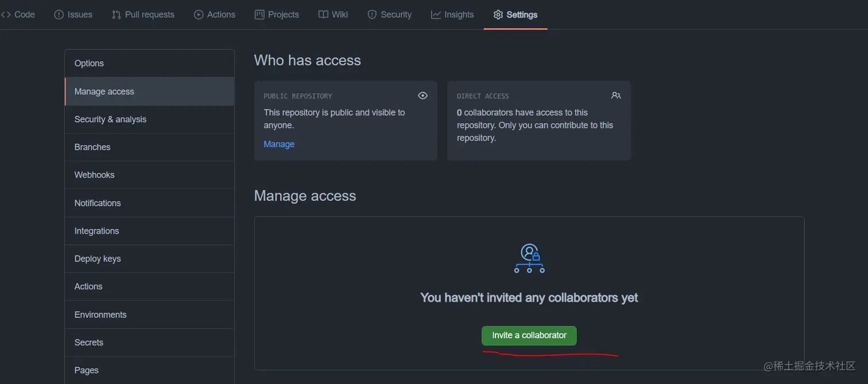Open Webhooks settings
This screenshot has width=868, height=384.
tap(149, 175)
